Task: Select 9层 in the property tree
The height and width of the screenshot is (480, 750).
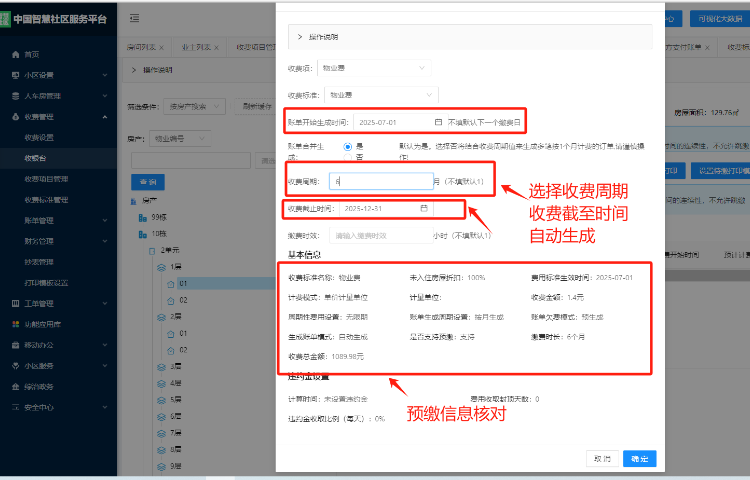Action: pyautogui.click(x=176, y=466)
